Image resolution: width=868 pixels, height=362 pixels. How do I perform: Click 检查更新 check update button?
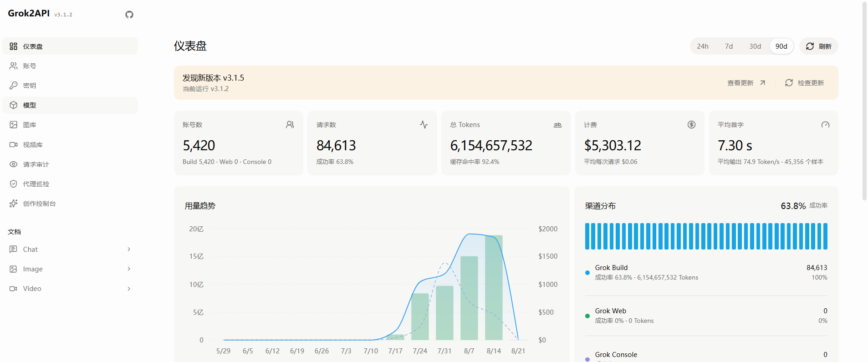(x=804, y=83)
